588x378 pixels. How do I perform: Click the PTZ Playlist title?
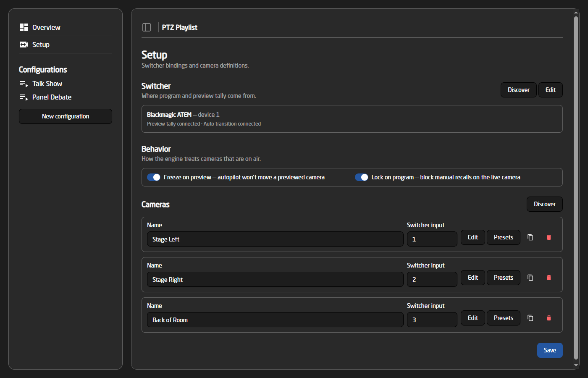click(x=180, y=27)
